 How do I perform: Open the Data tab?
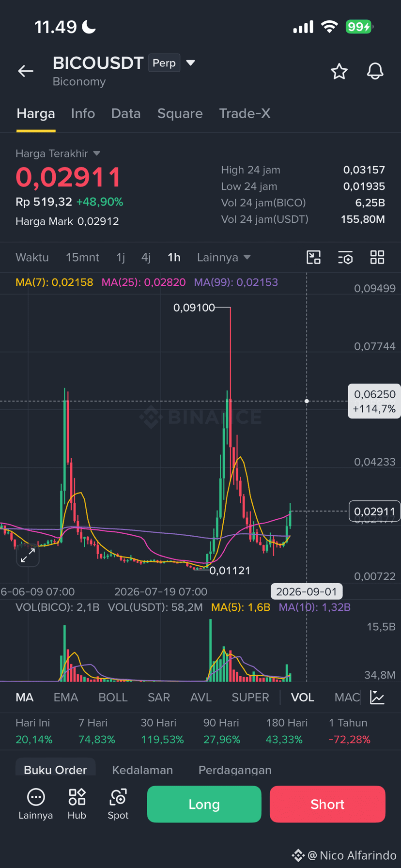pyautogui.click(x=126, y=113)
